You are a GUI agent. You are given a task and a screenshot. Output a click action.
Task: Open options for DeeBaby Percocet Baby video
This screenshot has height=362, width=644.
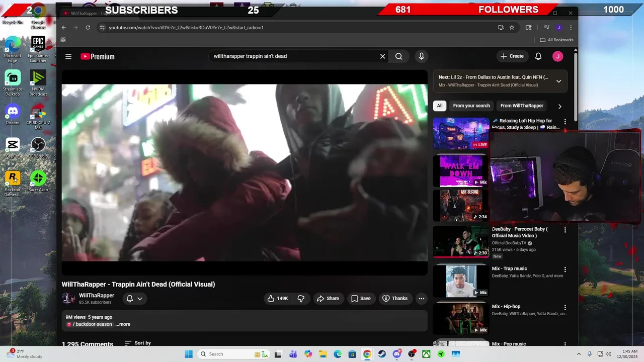click(565, 230)
